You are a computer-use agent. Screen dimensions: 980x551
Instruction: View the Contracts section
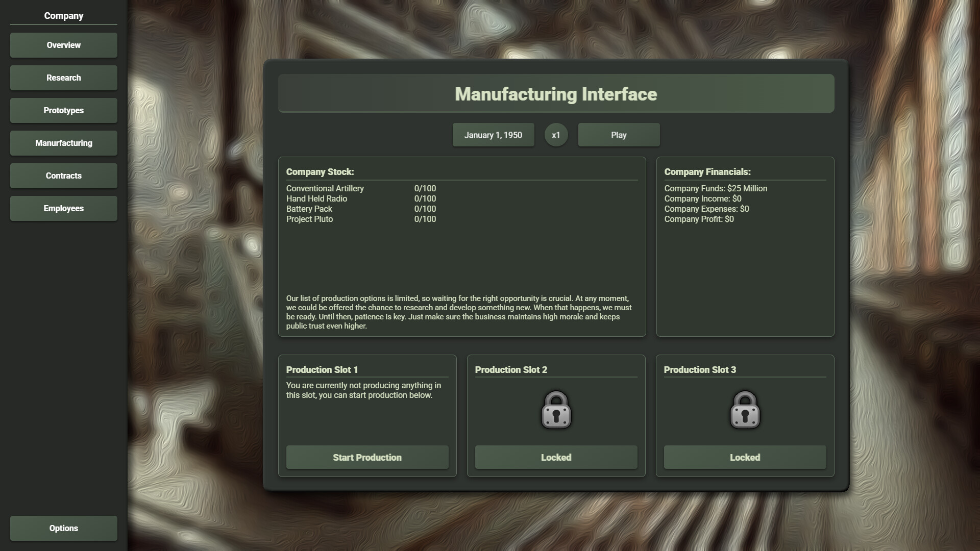63,176
